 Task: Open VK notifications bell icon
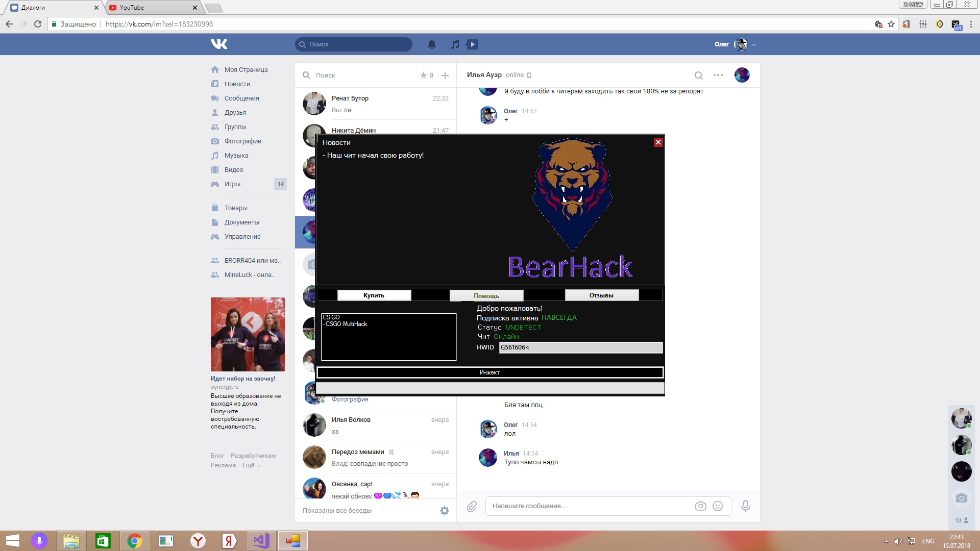432,44
